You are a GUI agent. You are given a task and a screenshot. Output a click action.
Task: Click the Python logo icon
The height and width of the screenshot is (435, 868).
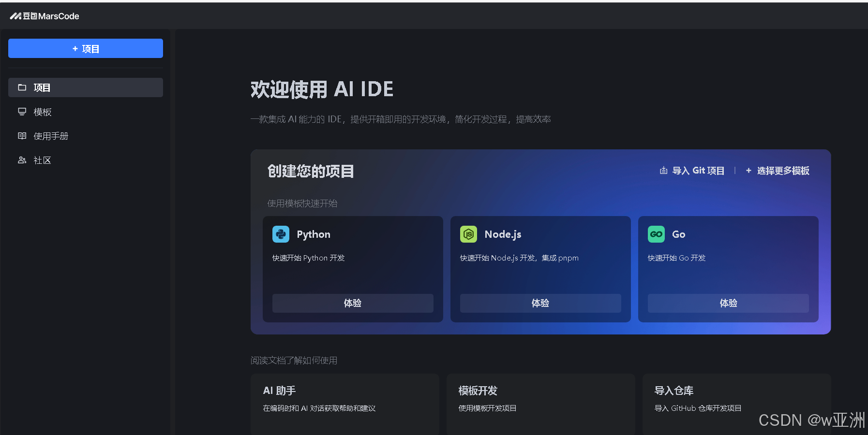(x=281, y=234)
